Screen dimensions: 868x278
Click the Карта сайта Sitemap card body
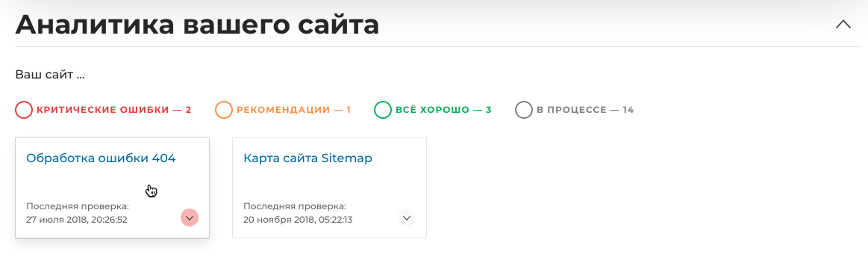click(329, 188)
